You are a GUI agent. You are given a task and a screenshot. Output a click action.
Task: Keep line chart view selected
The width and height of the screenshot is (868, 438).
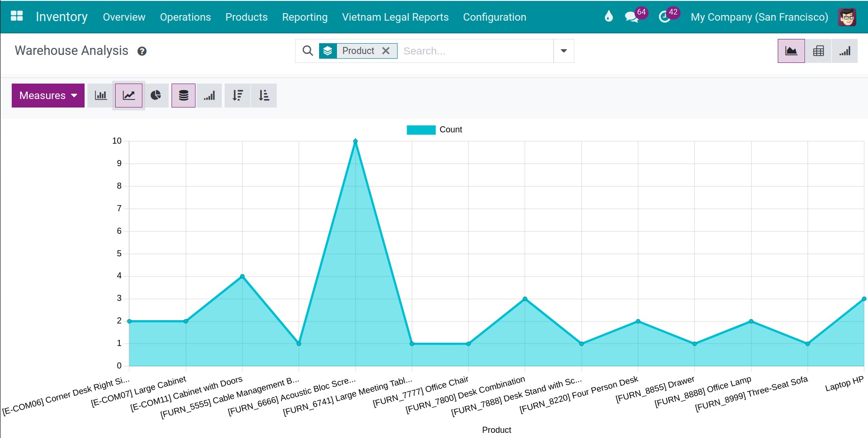click(x=128, y=95)
